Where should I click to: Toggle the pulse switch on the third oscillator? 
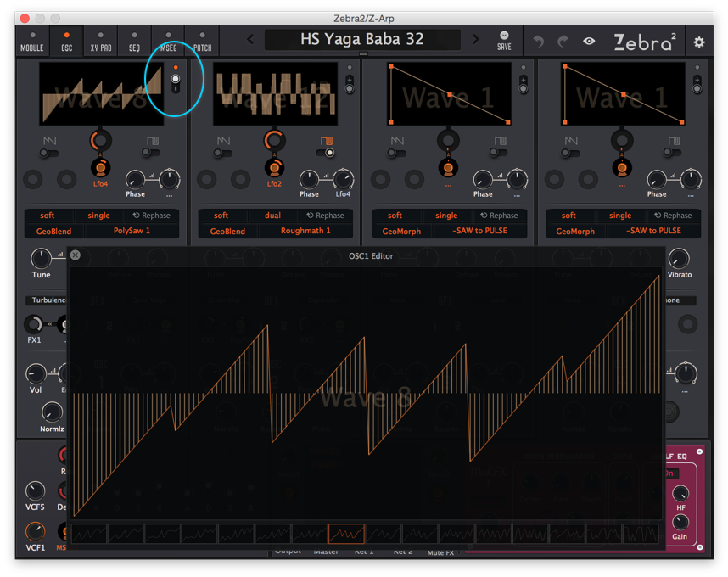[x=499, y=152]
